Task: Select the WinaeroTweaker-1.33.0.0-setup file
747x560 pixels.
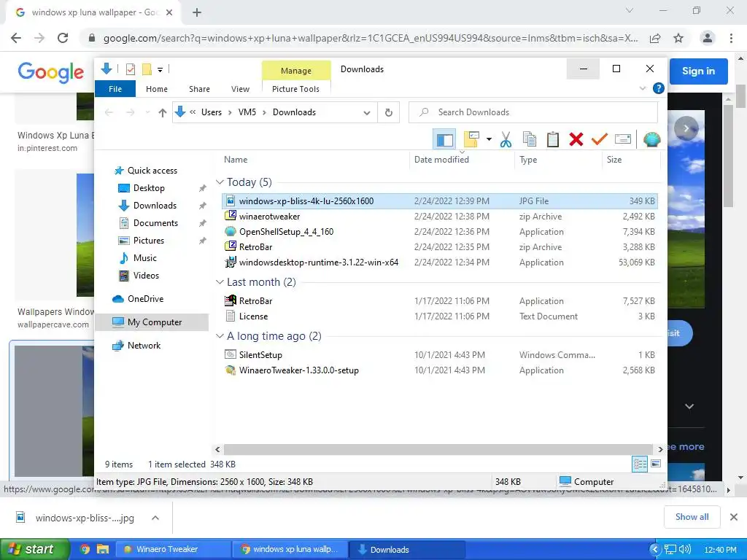Action: (298, 370)
